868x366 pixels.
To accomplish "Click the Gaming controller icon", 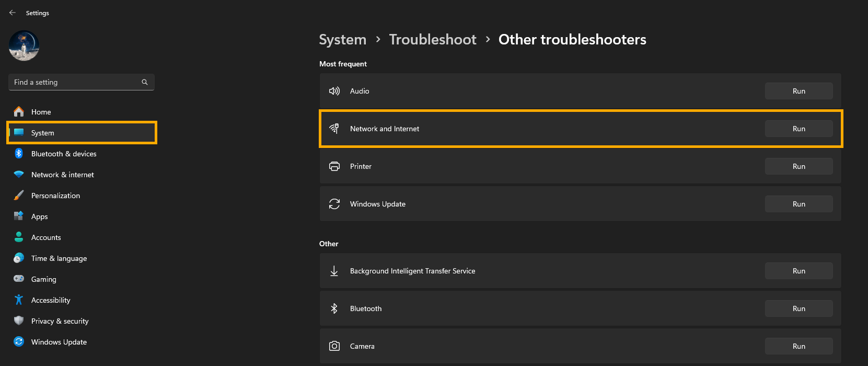I will coord(19,279).
